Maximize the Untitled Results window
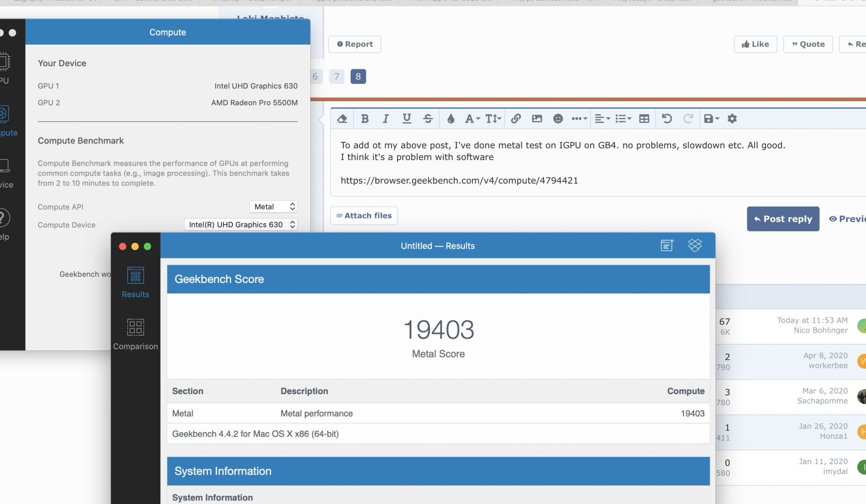This screenshot has height=504, width=866. point(147,246)
